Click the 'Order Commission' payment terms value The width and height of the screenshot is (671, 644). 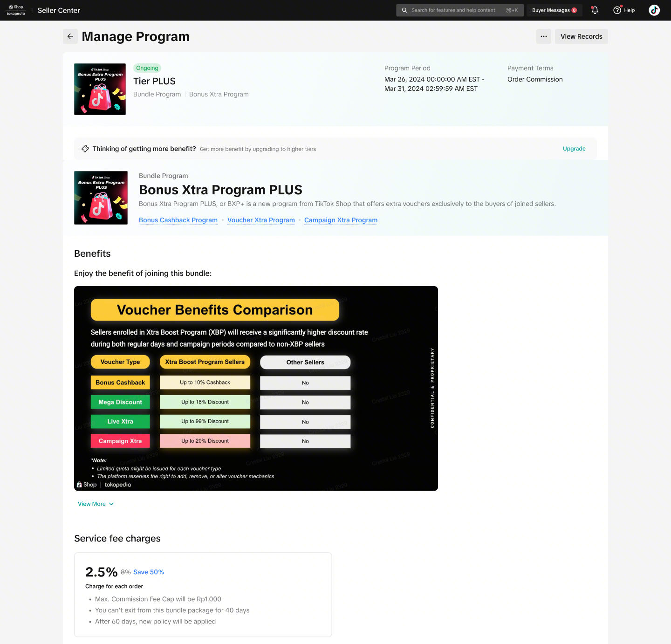point(535,79)
